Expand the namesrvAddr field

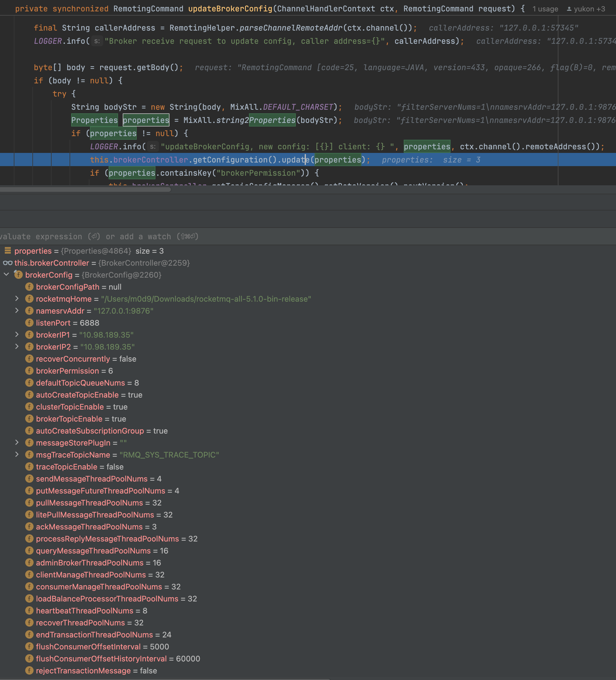(x=17, y=311)
